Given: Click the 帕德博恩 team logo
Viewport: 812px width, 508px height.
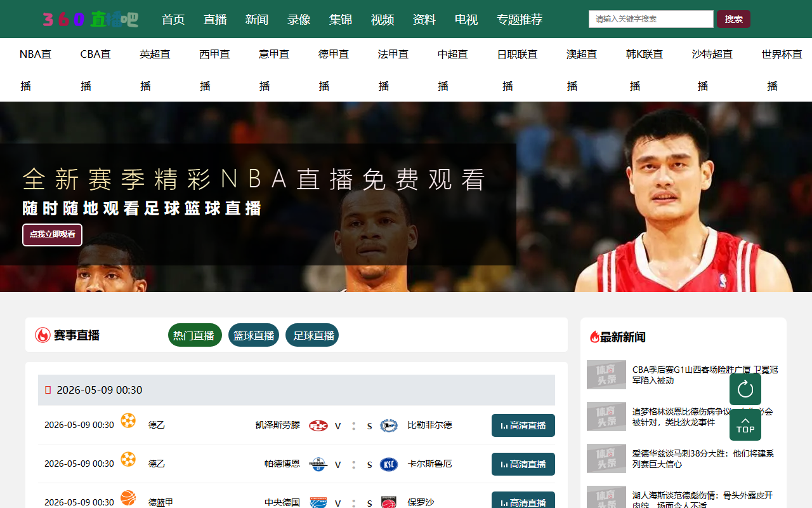Looking at the screenshot, I should pyautogui.click(x=318, y=464).
